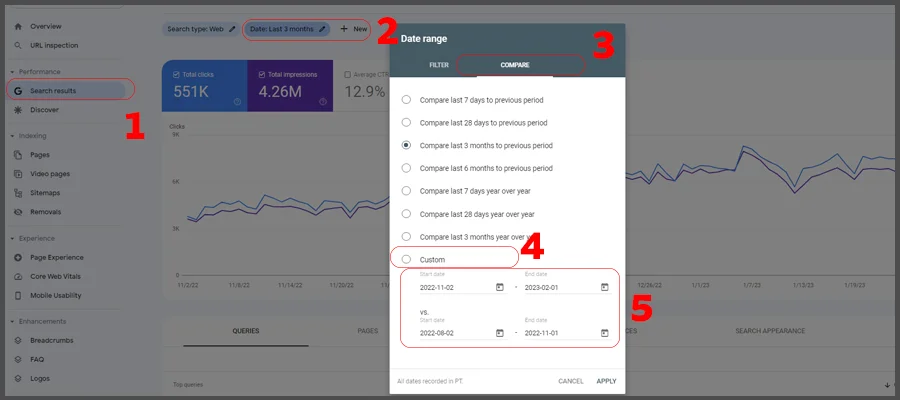This screenshot has height=400, width=900.
Task: Open calendar for first Start date
Action: coord(499,288)
